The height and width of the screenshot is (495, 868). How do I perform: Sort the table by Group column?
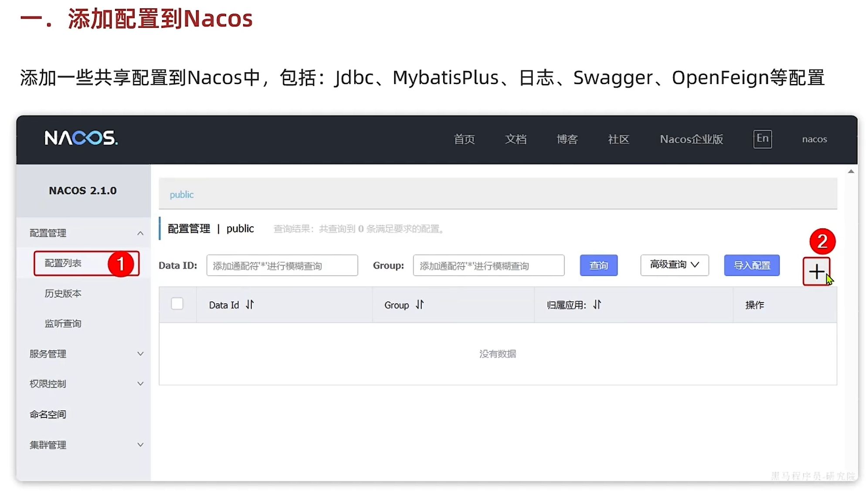420,305
